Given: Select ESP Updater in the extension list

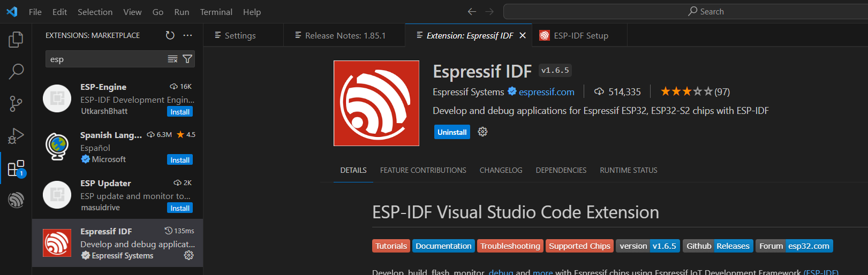Looking at the screenshot, I should click(x=117, y=195).
